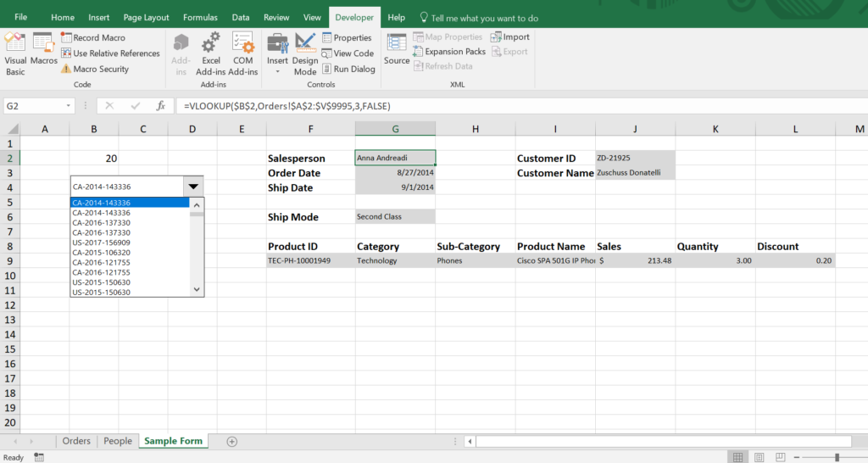Open the Page Layout tab
868x463 pixels.
(x=146, y=17)
